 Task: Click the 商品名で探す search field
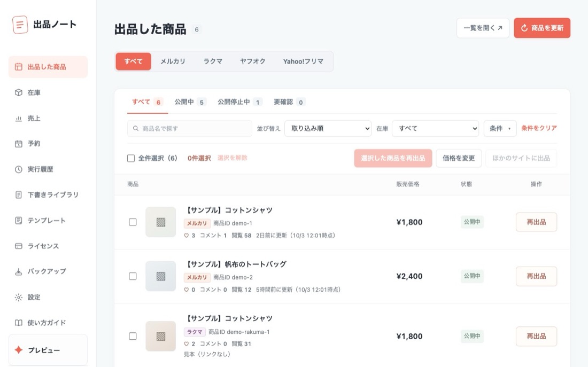pos(190,129)
